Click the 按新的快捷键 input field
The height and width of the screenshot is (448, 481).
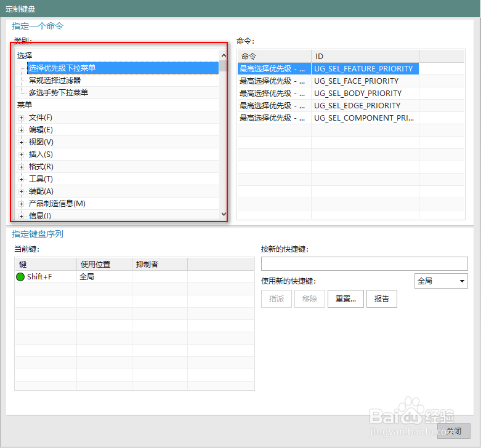tap(365, 263)
